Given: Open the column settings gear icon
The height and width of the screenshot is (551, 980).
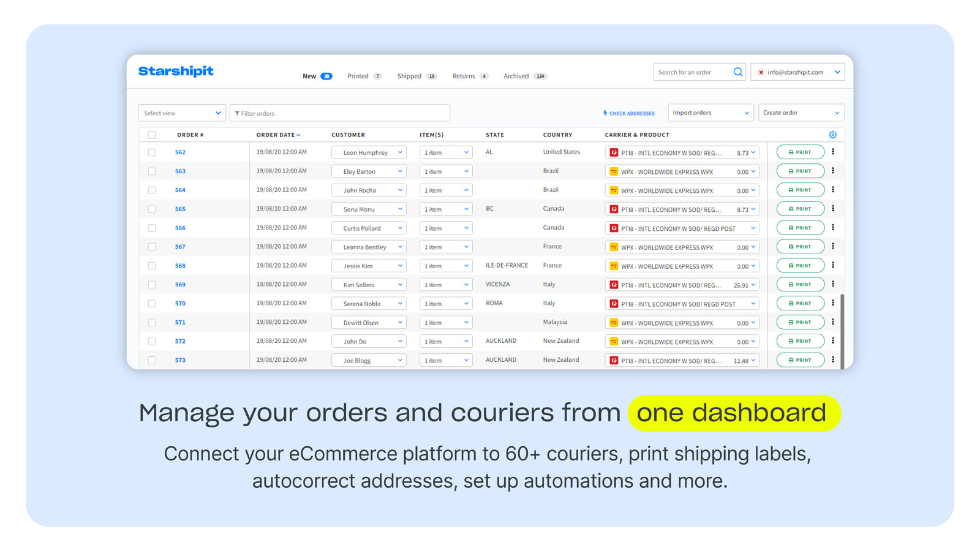Looking at the screenshot, I should pyautogui.click(x=832, y=134).
